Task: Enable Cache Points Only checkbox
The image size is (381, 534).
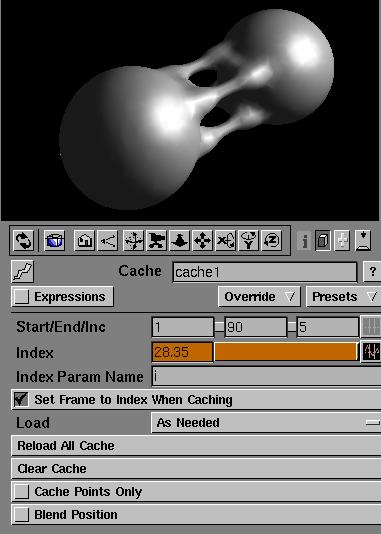Action: [21, 492]
